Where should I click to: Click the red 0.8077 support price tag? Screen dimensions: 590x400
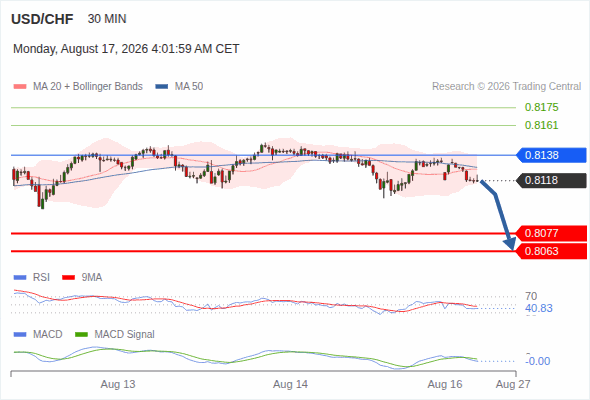[x=551, y=233]
